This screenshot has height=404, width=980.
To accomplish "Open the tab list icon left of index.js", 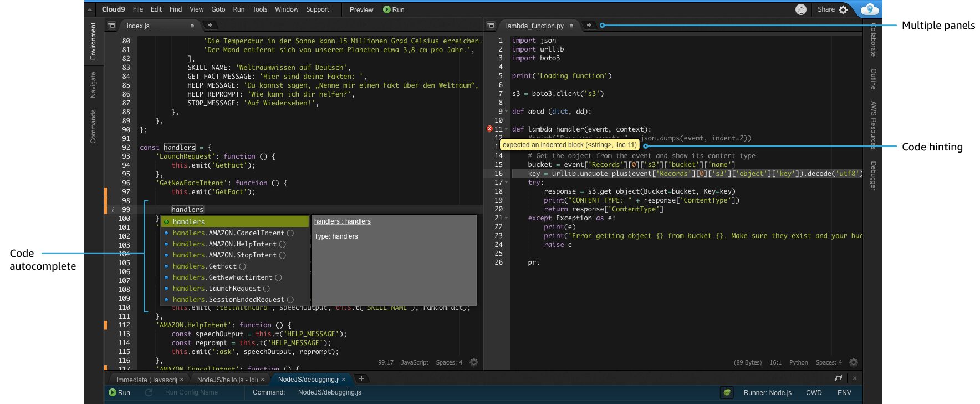I will [x=111, y=26].
